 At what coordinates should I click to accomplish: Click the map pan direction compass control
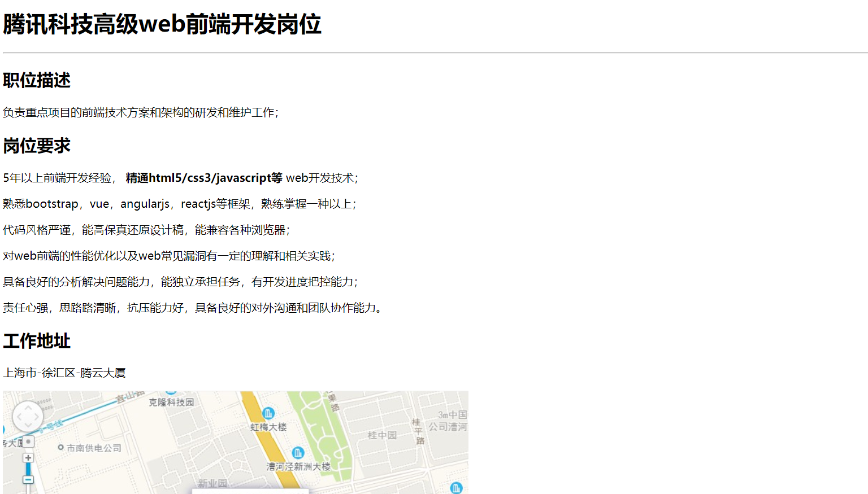(28, 417)
